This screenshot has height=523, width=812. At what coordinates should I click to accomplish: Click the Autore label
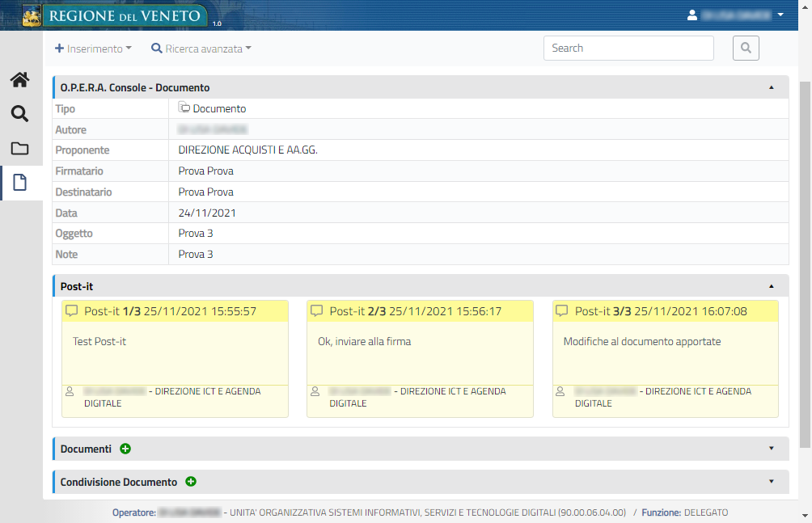pos(71,130)
